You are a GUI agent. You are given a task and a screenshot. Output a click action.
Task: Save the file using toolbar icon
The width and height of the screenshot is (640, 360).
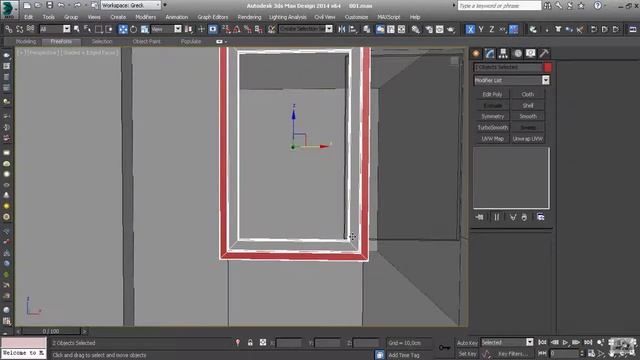(x=49, y=5)
